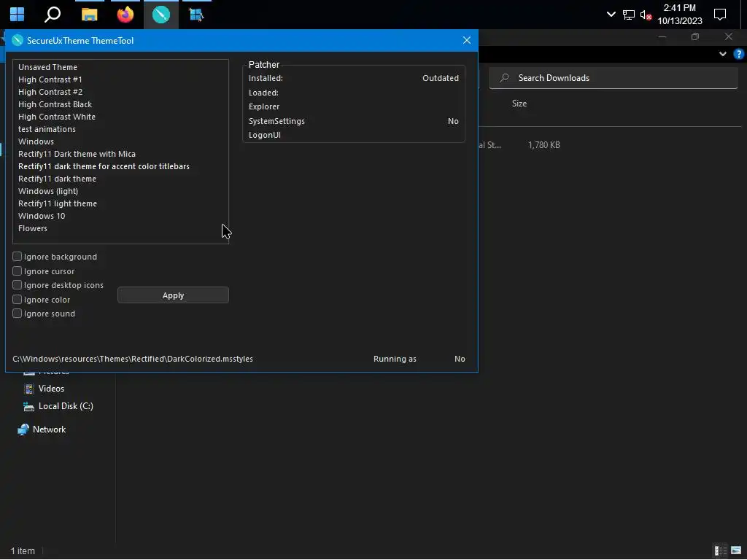Select Windows (light) theme
The width and height of the screenshot is (747, 560).
48,191
